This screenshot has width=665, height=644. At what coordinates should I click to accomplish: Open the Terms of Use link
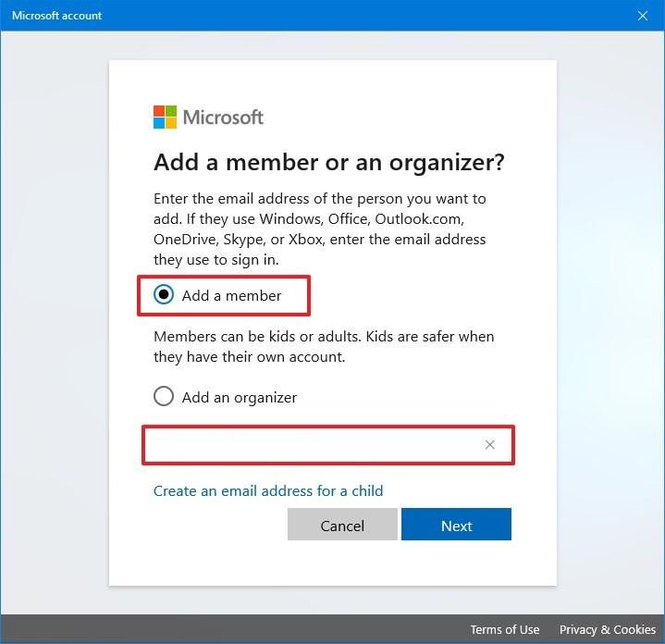click(505, 629)
